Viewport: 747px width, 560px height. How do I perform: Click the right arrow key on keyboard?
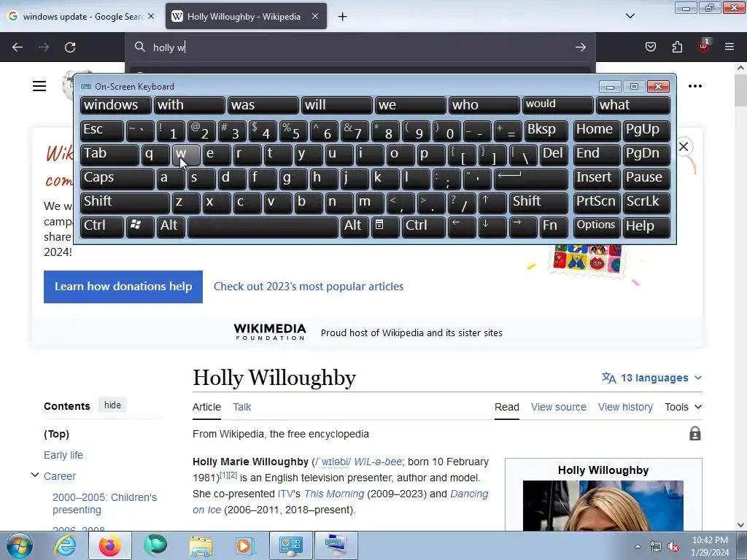[522, 226]
